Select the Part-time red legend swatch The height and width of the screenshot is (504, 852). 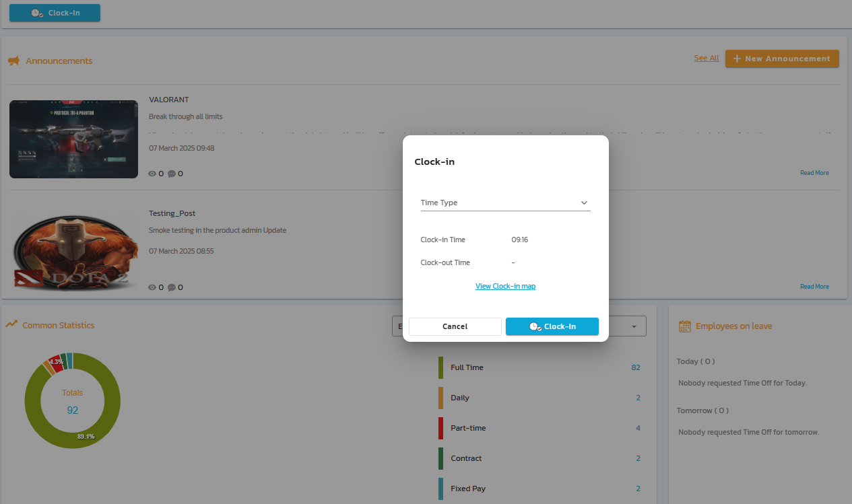tap(440, 428)
